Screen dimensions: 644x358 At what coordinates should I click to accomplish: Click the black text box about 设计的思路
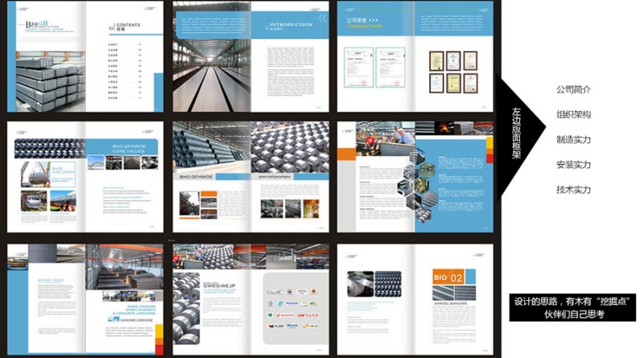(575, 307)
